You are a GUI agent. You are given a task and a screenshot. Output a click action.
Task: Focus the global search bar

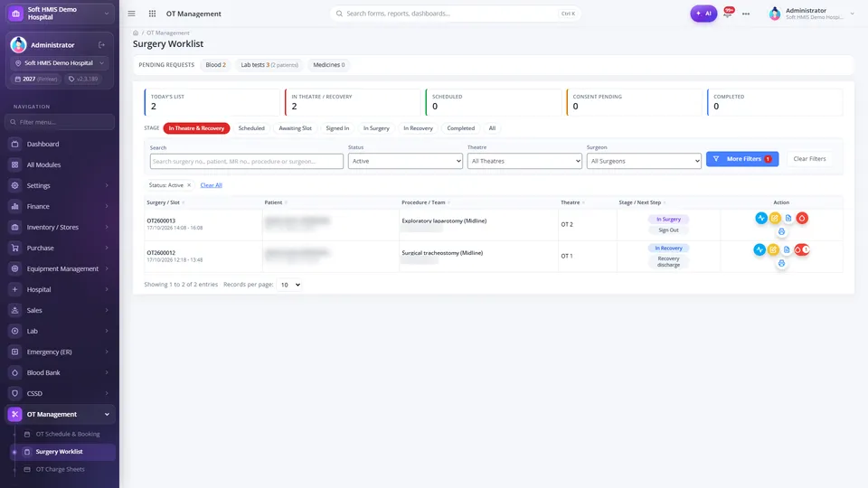[455, 14]
